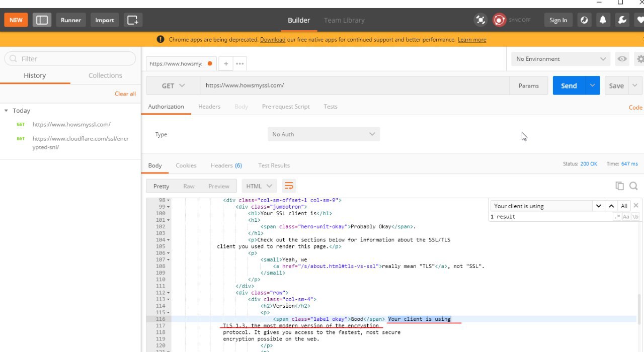Screen dimensions: 644x352
Task: Open howsmyssl.com history entry
Action: (x=71, y=124)
